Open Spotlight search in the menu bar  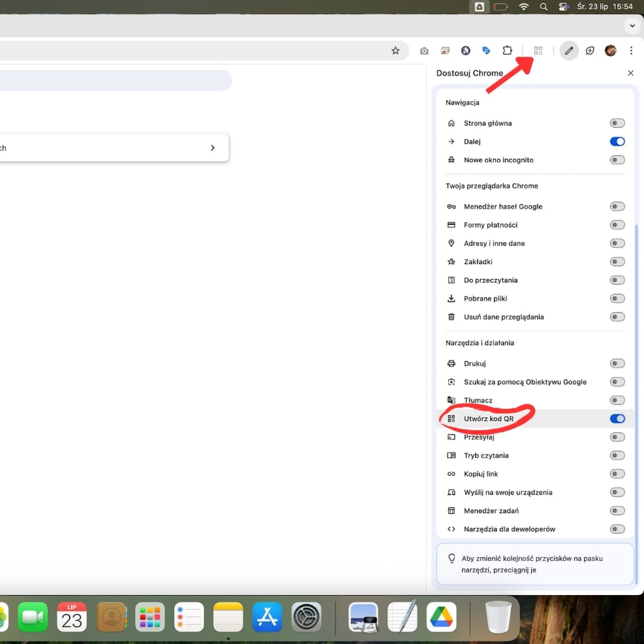click(544, 6)
